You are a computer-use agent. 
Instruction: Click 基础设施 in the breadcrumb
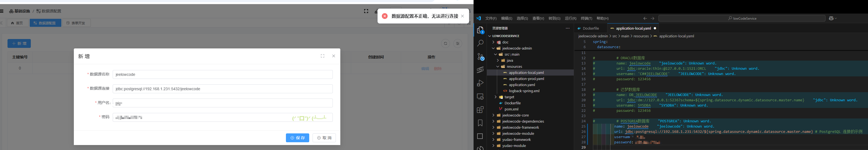click(x=19, y=11)
